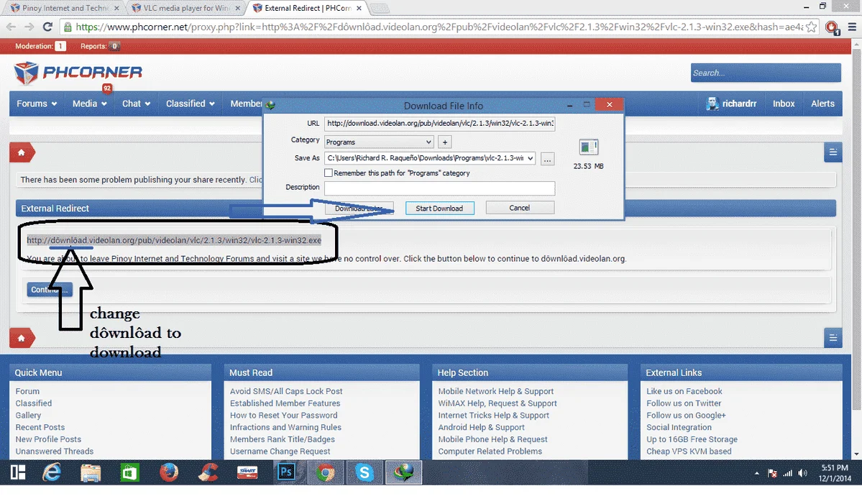862x504 pixels.
Task: Expand the Chat menu
Action: coord(136,104)
